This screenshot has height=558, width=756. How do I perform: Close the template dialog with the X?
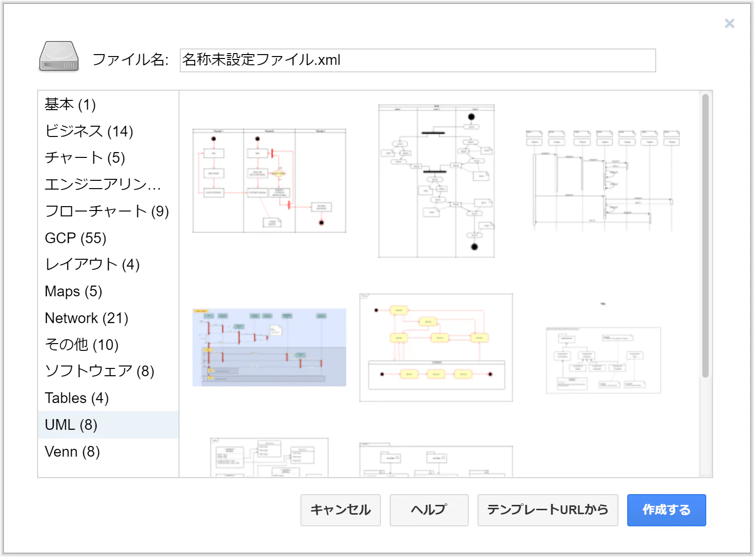[x=729, y=23]
